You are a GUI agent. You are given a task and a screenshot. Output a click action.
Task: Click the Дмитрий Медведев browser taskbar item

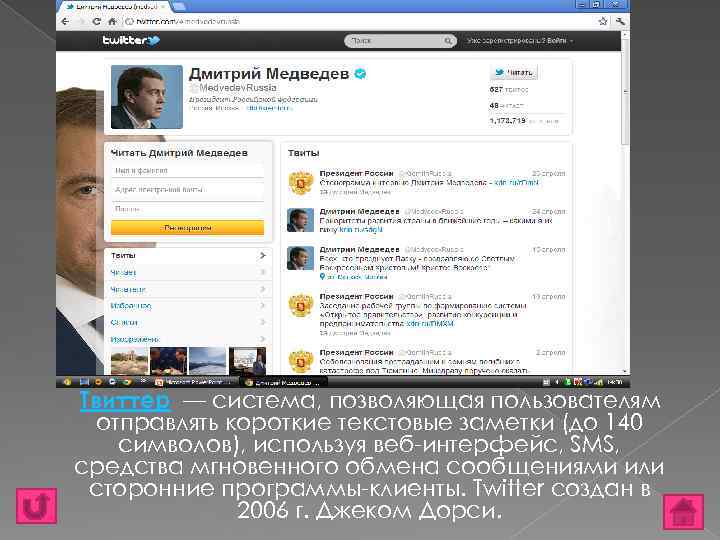tap(283, 382)
